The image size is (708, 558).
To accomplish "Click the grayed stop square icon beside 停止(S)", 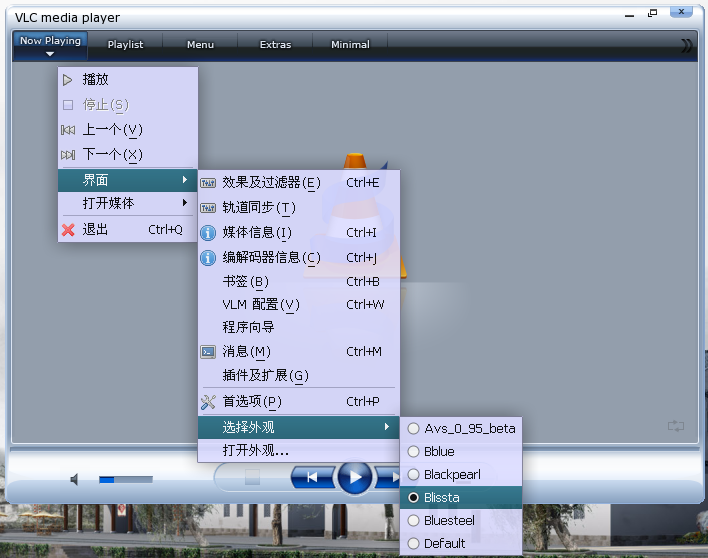I will coord(68,105).
